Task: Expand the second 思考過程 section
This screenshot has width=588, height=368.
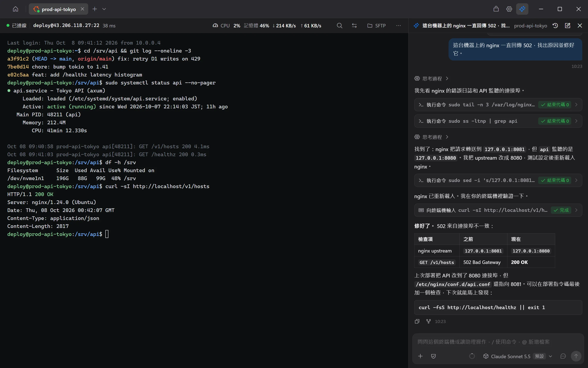Action: point(431,137)
